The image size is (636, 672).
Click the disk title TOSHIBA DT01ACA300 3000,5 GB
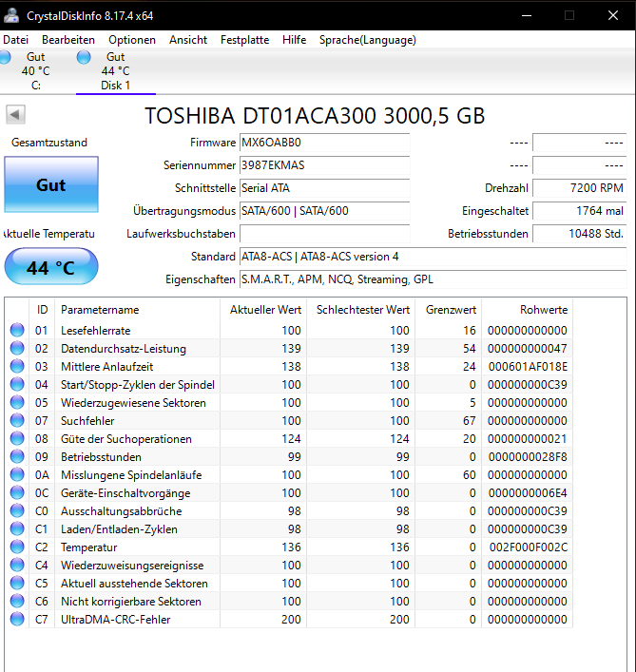pyautogui.click(x=315, y=116)
